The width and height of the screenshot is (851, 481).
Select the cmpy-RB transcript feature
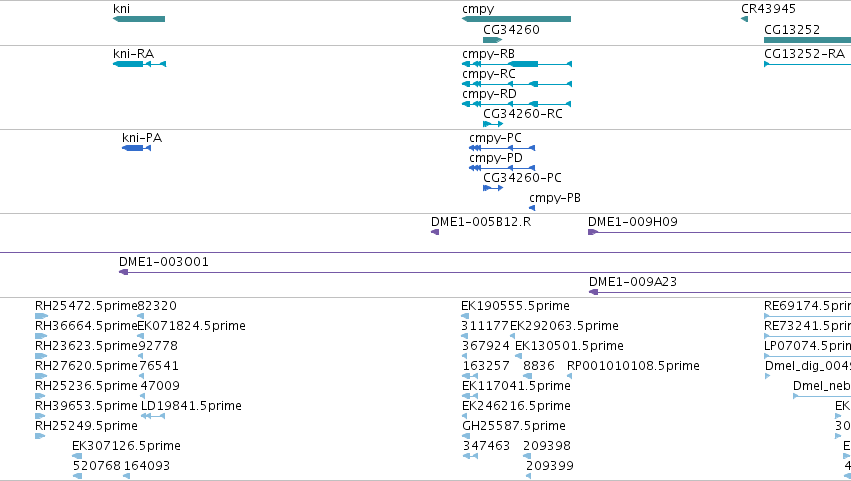click(517, 64)
